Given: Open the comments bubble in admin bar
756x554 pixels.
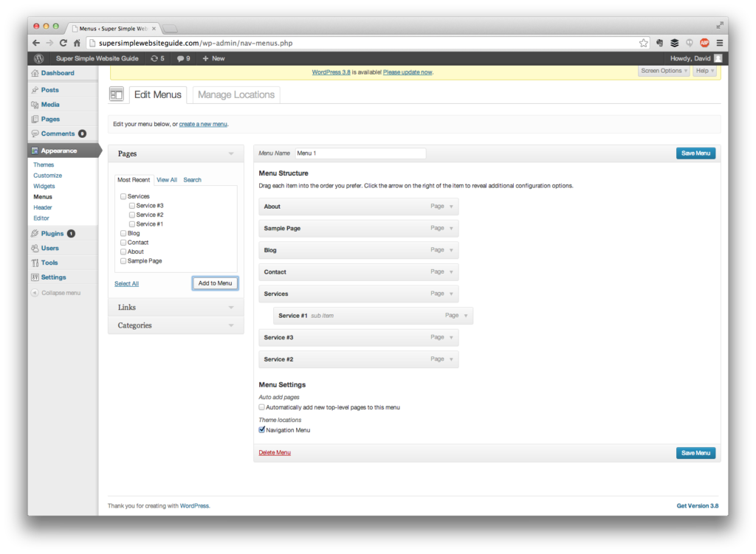Looking at the screenshot, I should click(x=183, y=58).
